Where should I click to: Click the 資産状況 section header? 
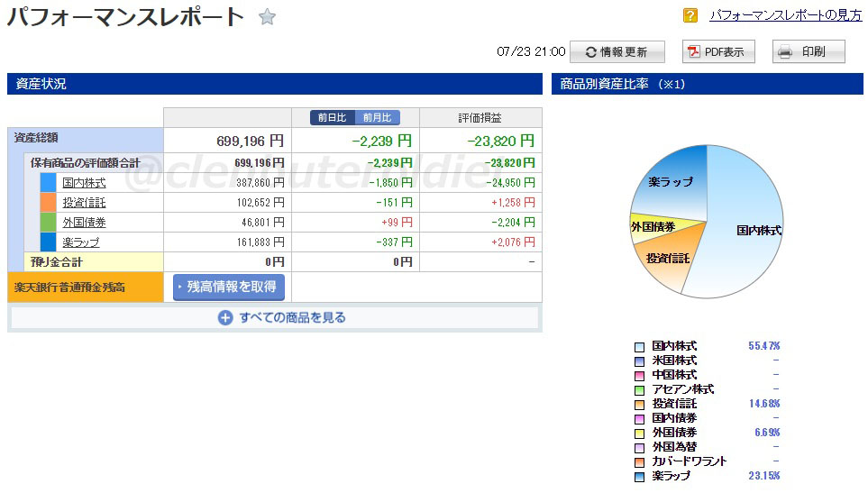pyautogui.click(x=275, y=84)
